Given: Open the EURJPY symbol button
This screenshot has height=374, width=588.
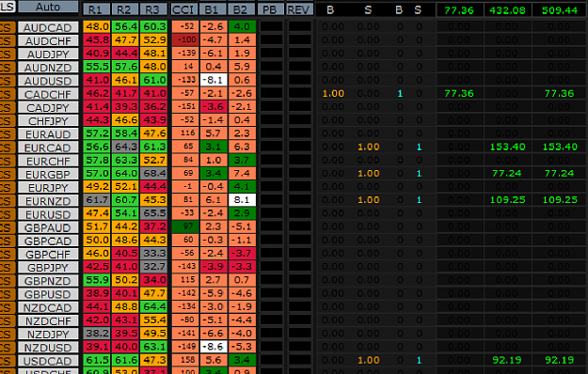Looking at the screenshot, I should point(48,188).
